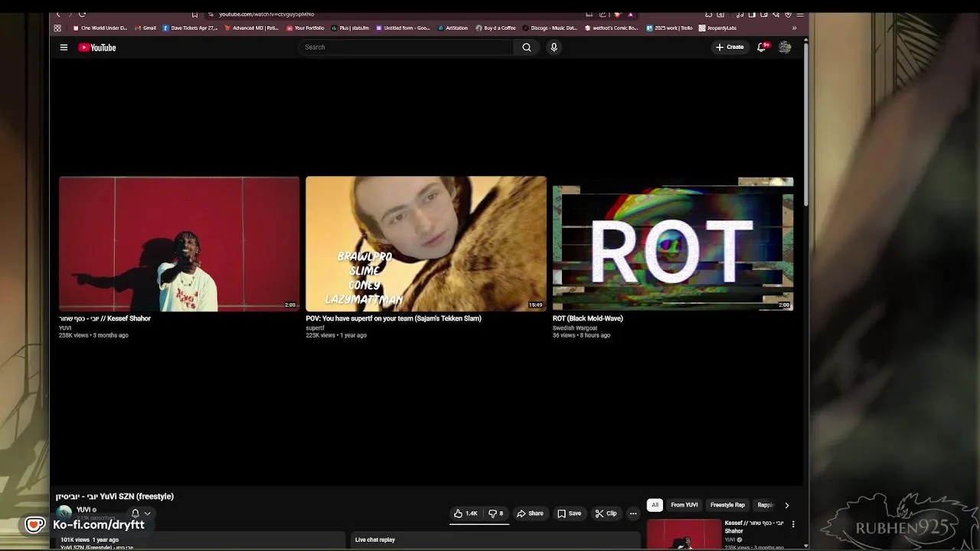Viewport: 980px width, 551px height.
Task: Go to YouTube home via logo
Action: pyautogui.click(x=97, y=47)
